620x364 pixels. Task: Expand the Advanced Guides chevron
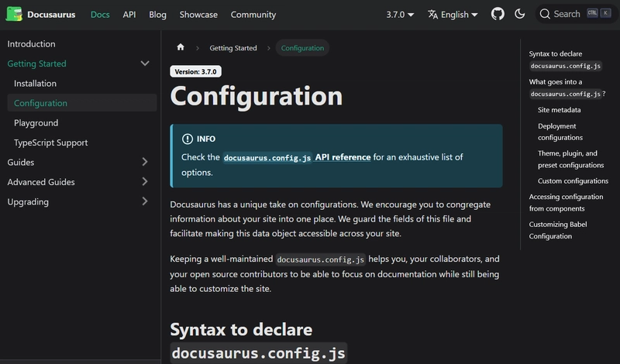pyautogui.click(x=144, y=182)
